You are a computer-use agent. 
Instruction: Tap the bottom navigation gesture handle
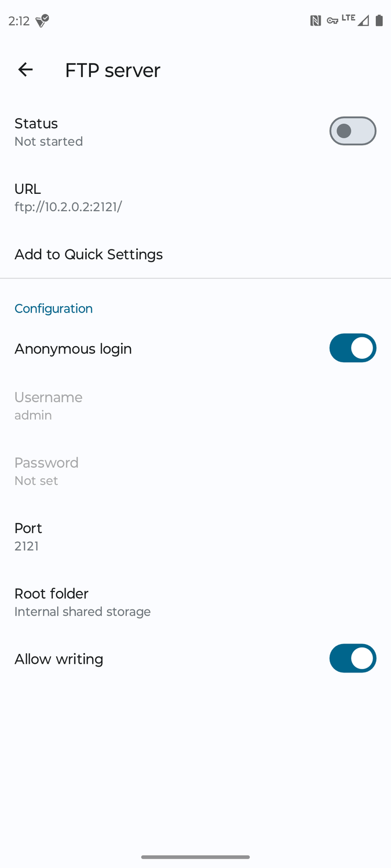point(195,857)
